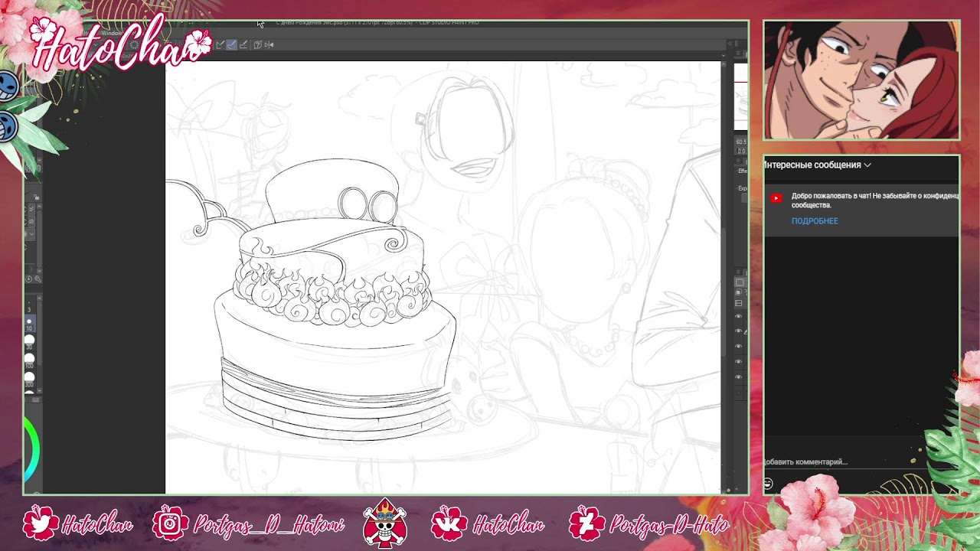Select brush size 10 preset
Screen dimensions: 980x551
(x=29, y=324)
